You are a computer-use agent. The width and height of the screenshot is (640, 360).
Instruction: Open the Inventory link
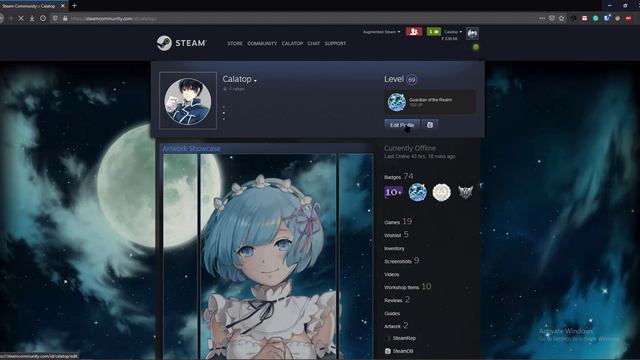[x=394, y=248]
